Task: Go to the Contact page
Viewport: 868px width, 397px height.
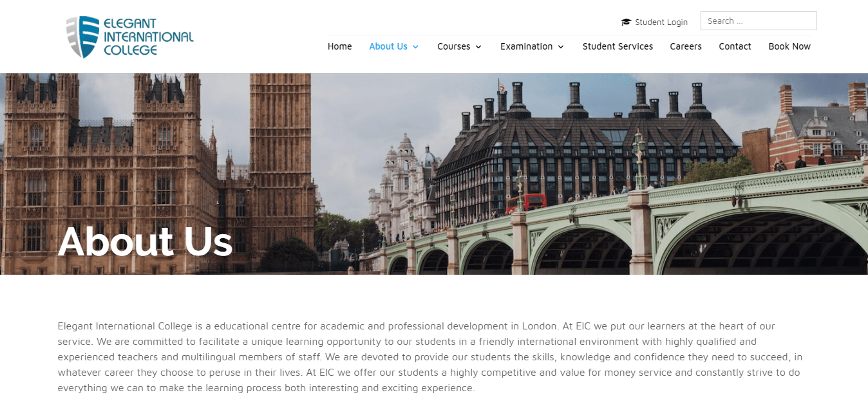Action: tap(735, 46)
